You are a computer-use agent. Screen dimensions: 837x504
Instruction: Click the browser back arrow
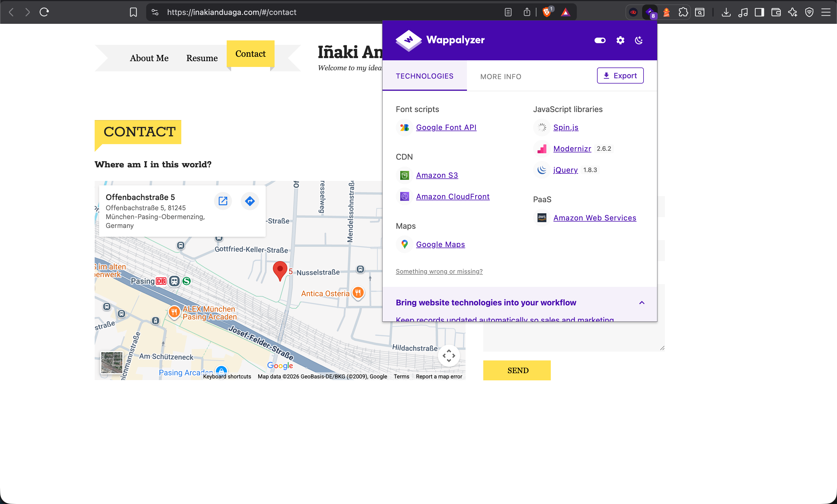point(11,12)
